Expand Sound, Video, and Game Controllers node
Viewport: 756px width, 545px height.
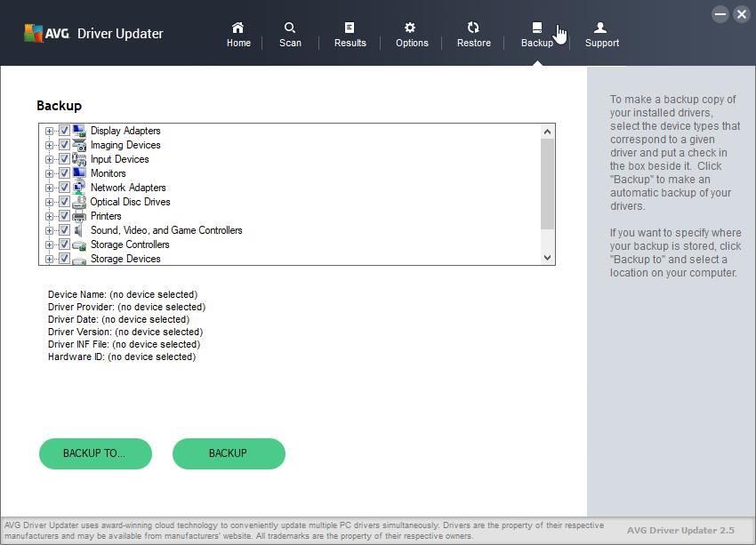point(49,230)
